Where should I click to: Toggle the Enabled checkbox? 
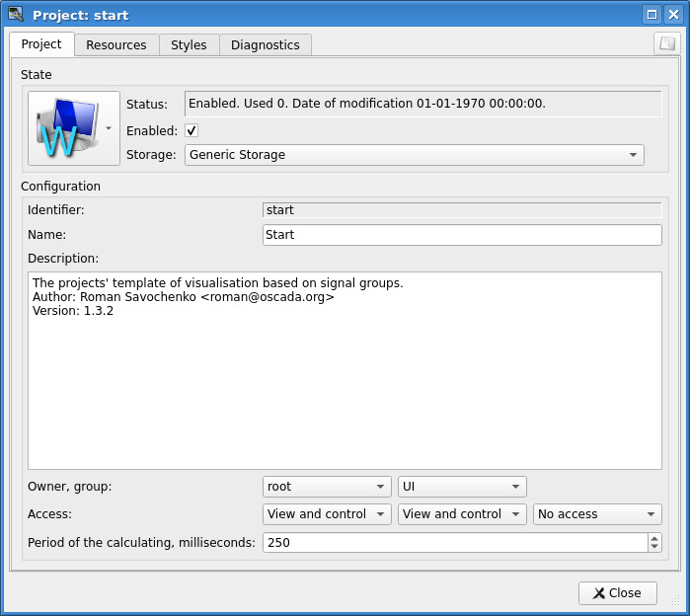pos(192,130)
